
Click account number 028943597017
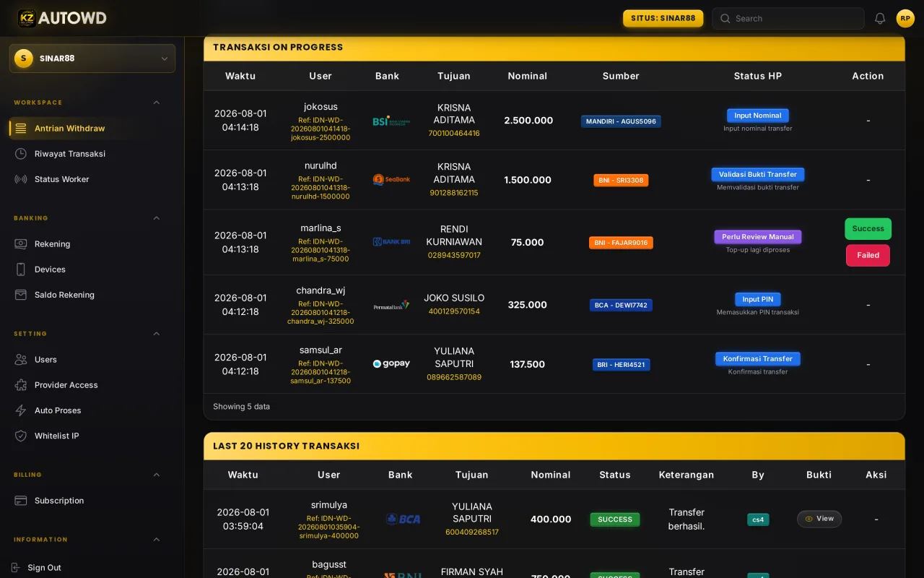454,256
